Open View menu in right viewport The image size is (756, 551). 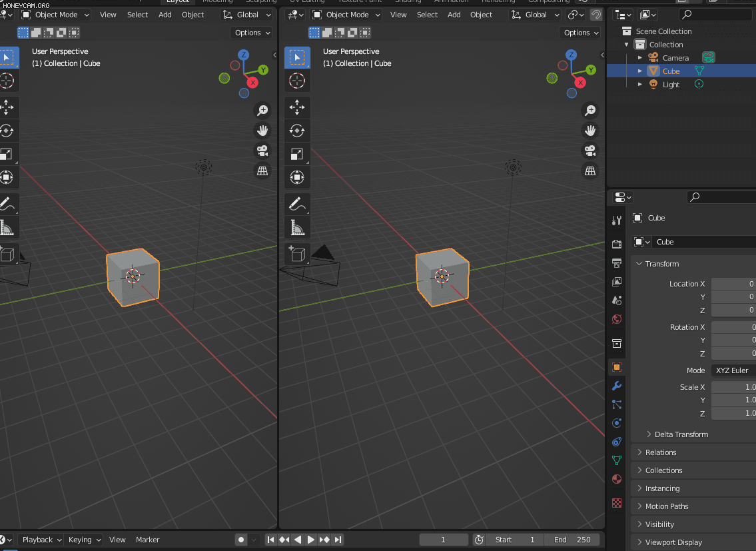pyautogui.click(x=398, y=15)
